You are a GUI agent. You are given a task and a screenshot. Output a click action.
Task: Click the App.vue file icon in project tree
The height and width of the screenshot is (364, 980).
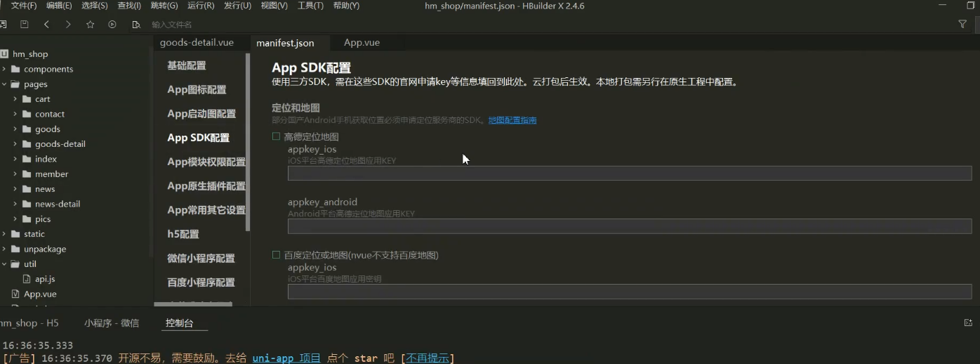click(15, 294)
